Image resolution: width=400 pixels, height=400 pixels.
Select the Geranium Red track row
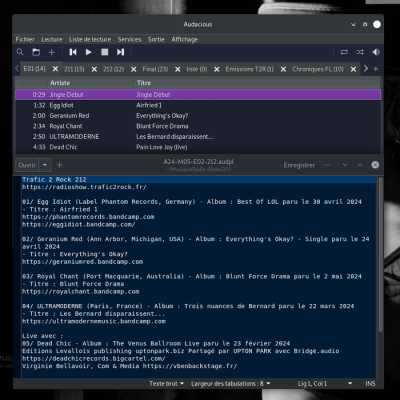tap(198, 116)
